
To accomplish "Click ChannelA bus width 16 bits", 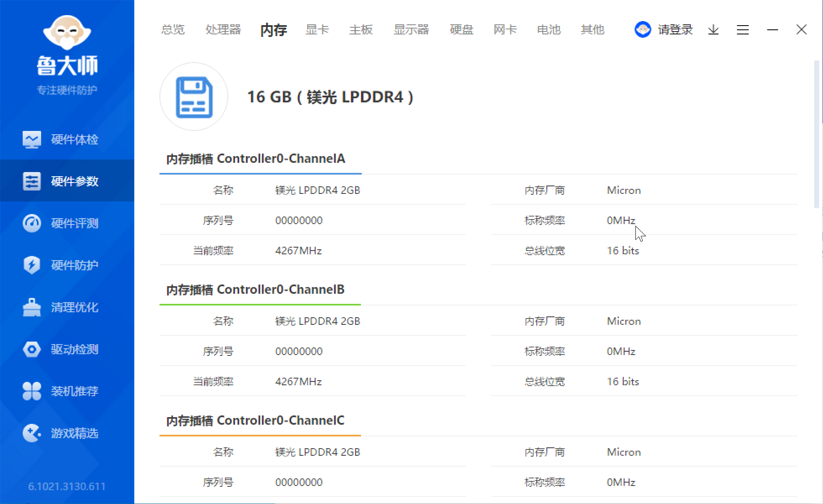I will point(623,251).
